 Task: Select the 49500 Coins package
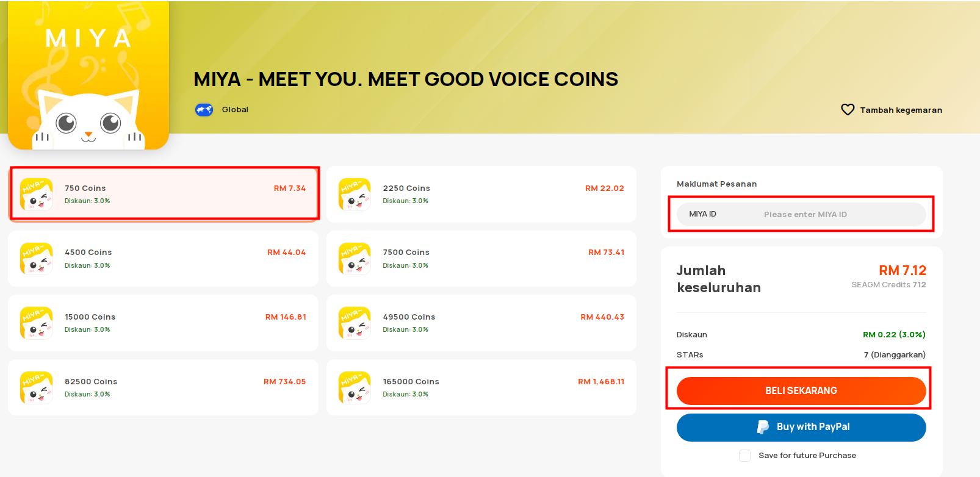pyautogui.click(x=481, y=323)
